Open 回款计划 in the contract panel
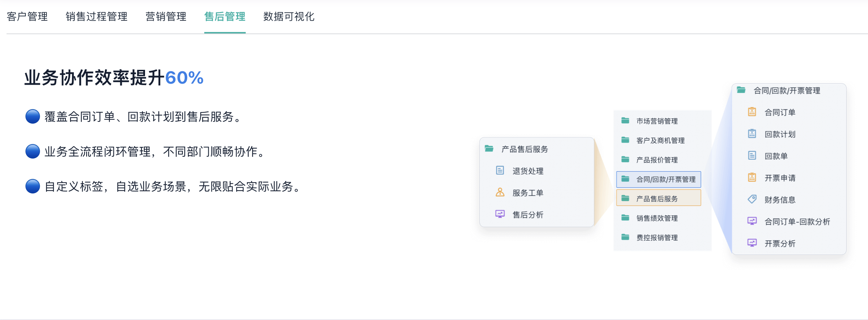Screen dimensions: 868x320 coord(780,134)
